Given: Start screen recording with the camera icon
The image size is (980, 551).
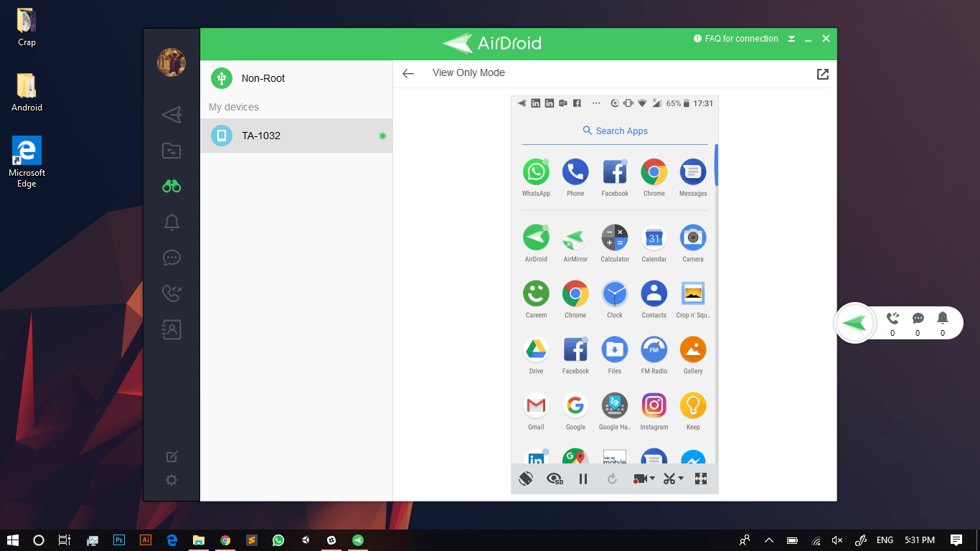Looking at the screenshot, I should (x=640, y=479).
